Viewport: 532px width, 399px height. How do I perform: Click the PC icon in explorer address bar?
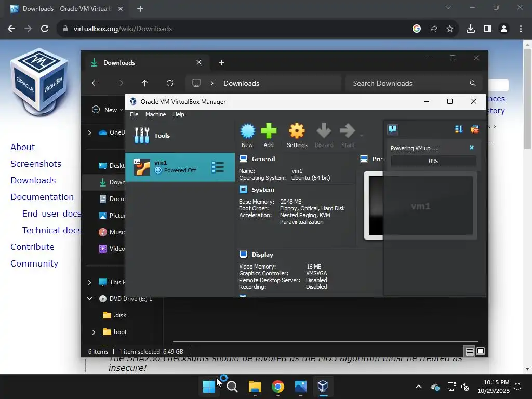[x=196, y=83]
